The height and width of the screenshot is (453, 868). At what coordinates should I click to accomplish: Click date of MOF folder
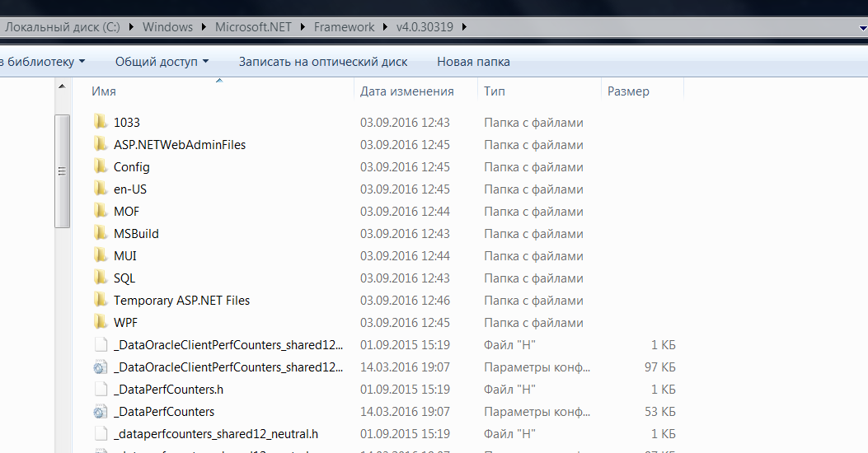[406, 212]
